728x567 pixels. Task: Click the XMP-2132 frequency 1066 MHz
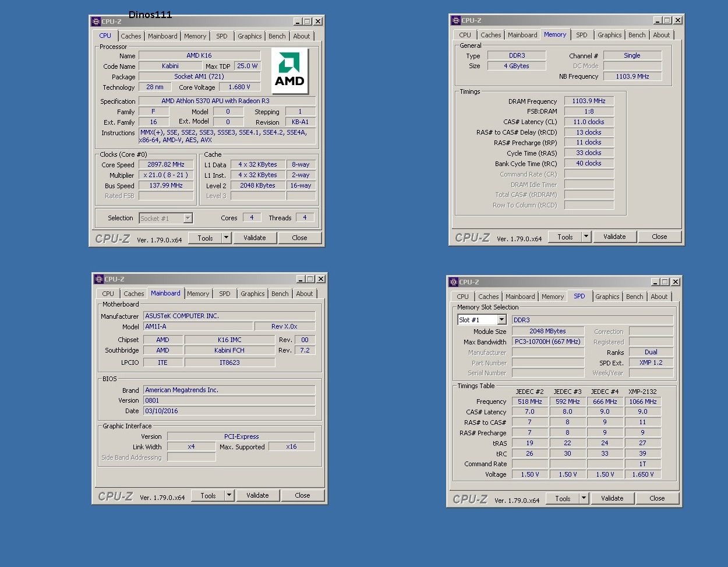pyautogui.click(x=643, y=402)
